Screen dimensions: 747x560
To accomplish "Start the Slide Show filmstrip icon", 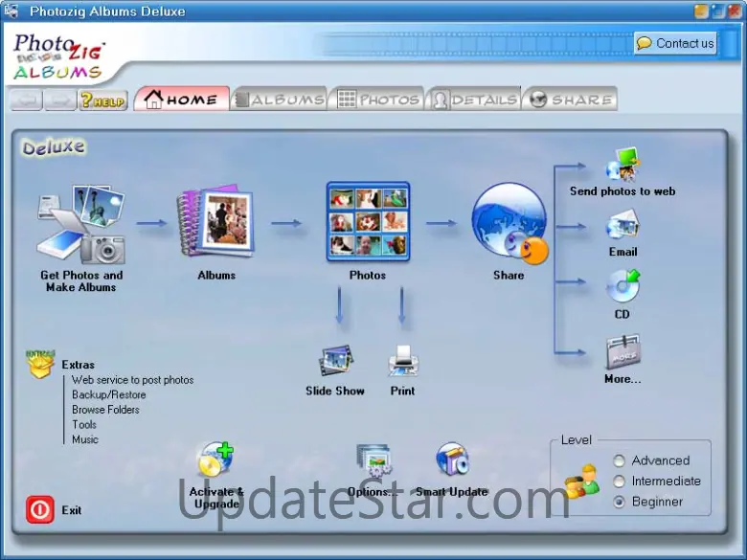I will (x=335, y=361).
